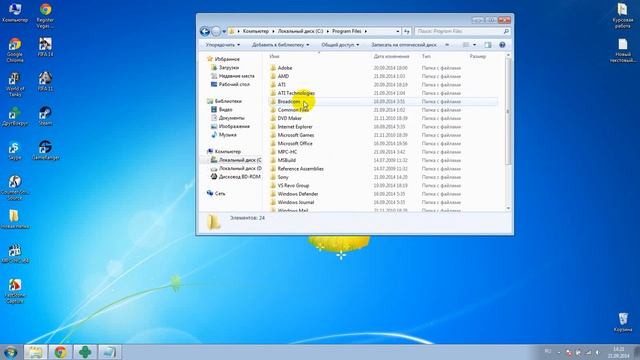Click Записать на оптический диск
The width and height of the screenshot is (640, 360).
pos(404,45)
